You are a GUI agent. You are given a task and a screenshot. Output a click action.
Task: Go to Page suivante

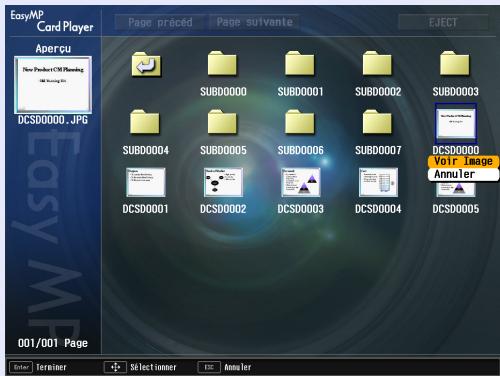(x=255, y=22)
